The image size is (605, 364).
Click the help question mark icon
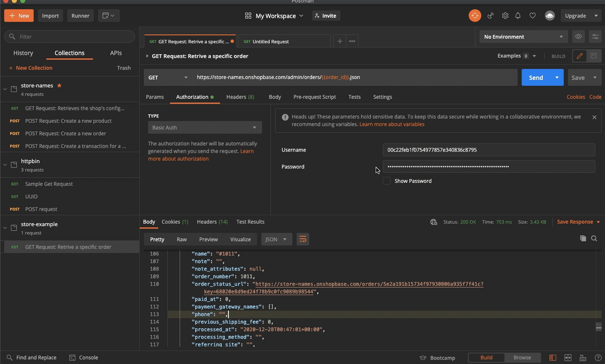tap(598, 358)
